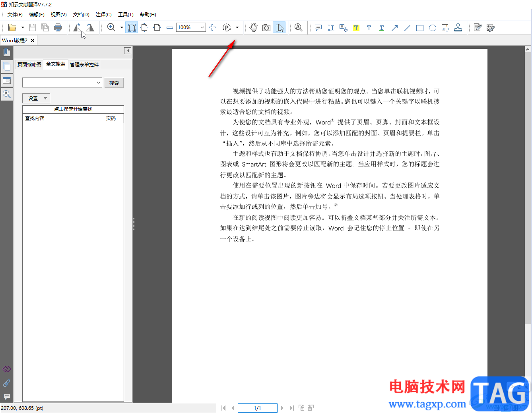The image size is (532, 413).
Task: Select the yellow highlight text tool
Action: pos(356,27)
